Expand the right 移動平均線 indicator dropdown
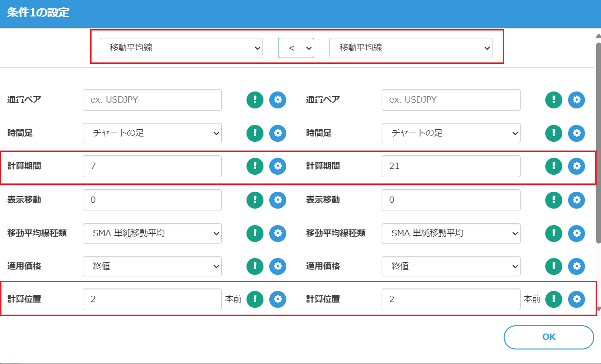This screenshot has height=364, width=601. pyautogui.click(x=411, y=48)
